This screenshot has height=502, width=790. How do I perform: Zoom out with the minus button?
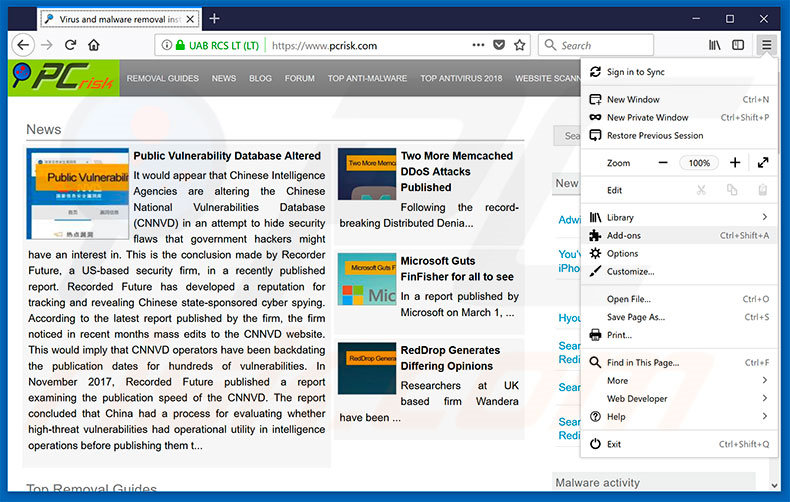point(662,163)
